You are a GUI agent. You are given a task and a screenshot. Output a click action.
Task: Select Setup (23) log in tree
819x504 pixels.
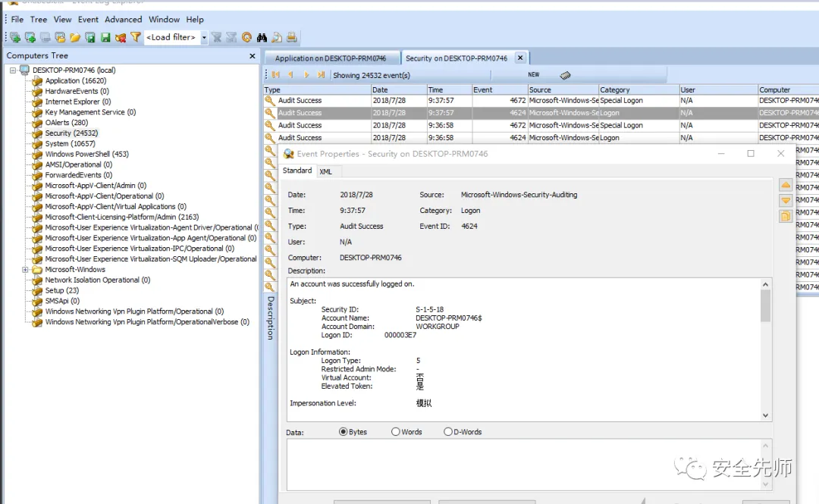pyautogui.click(x=61, y=290)
